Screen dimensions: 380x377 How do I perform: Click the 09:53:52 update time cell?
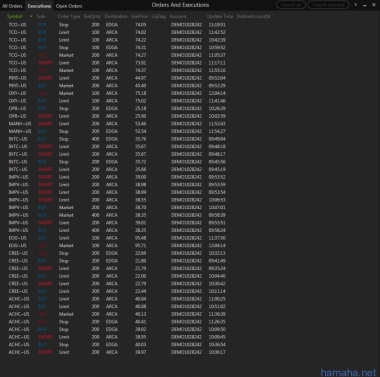217,177
